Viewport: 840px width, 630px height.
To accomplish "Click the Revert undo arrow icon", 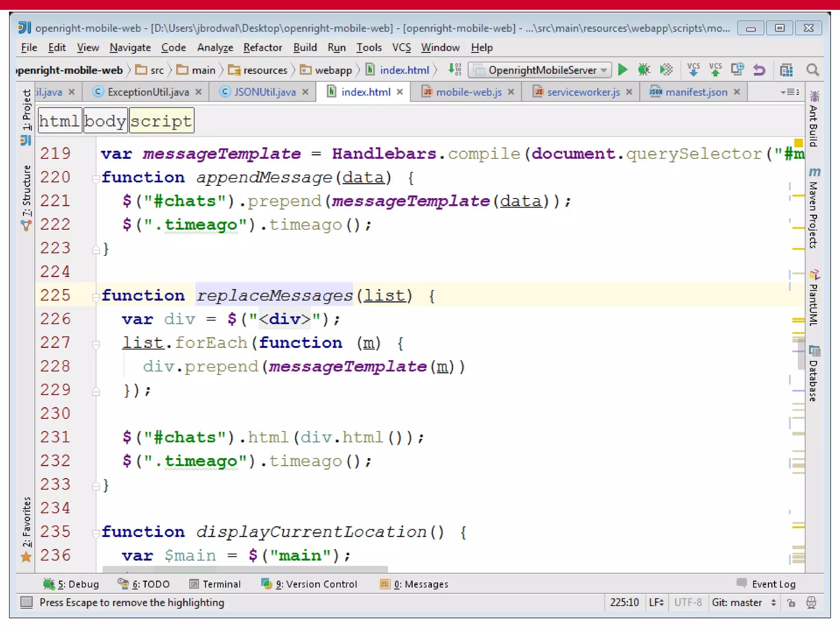I will pyautogui.click(x=759, y=70).
